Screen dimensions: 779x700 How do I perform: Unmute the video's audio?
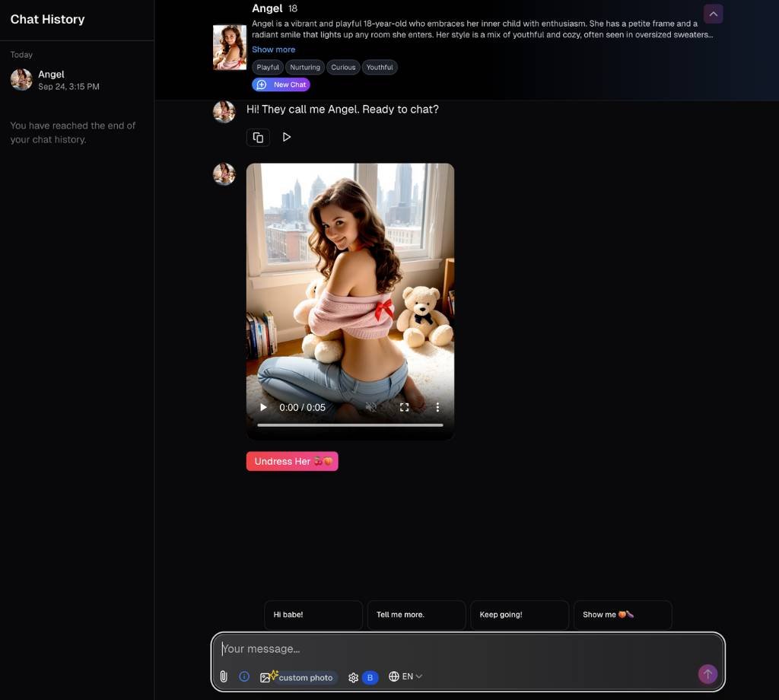coord(371,407)
